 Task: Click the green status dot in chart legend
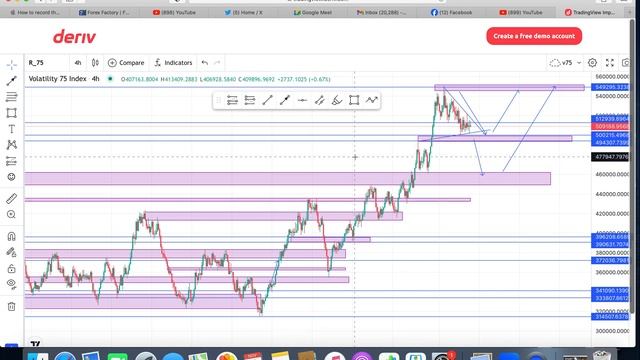(x=110, y=79)
